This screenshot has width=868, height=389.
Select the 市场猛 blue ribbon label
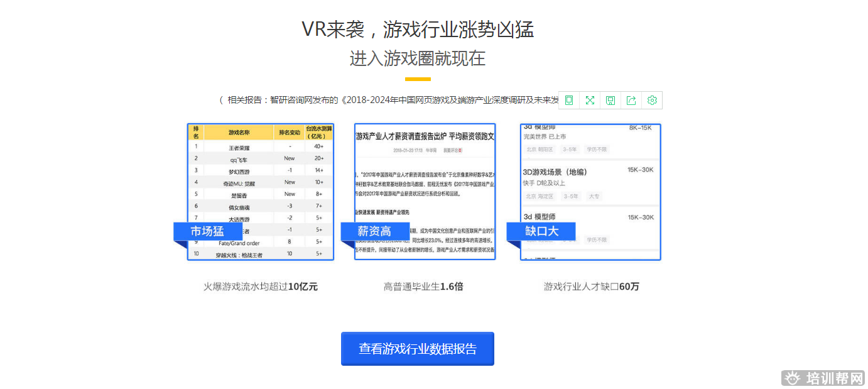click(207, 231)
